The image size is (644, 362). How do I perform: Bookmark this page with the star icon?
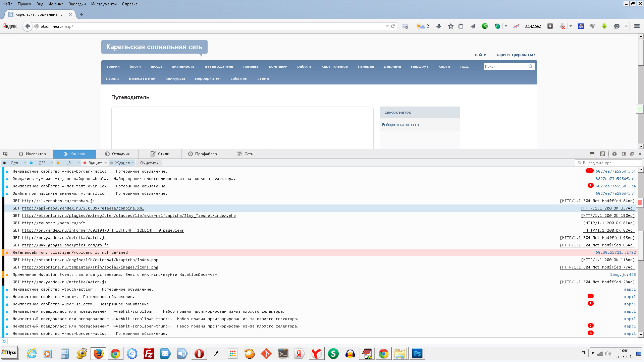tap(450, 26)
